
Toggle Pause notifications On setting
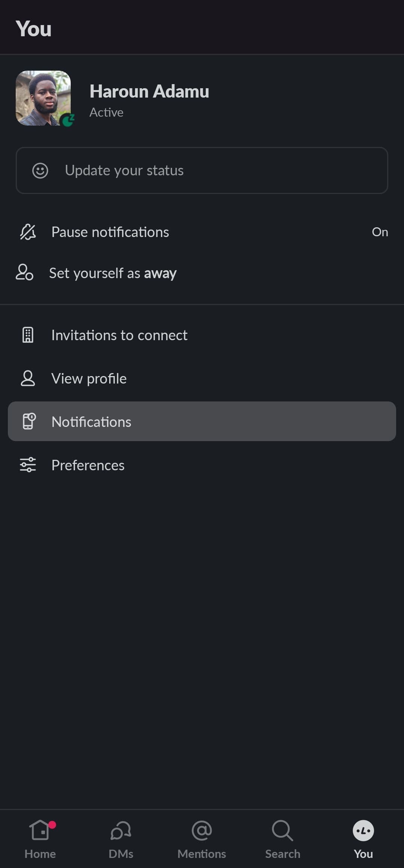(380, 232)
